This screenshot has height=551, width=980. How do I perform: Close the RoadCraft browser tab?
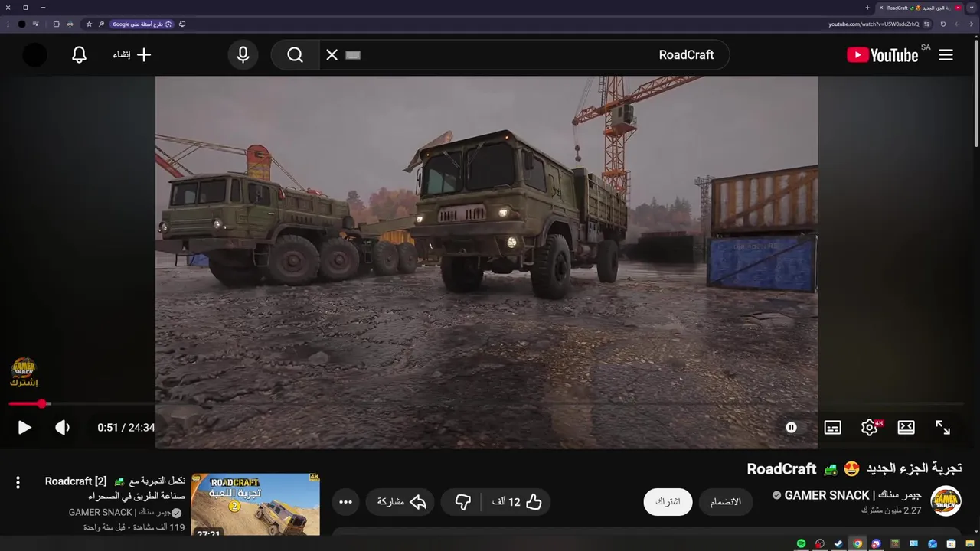point(880,8)
